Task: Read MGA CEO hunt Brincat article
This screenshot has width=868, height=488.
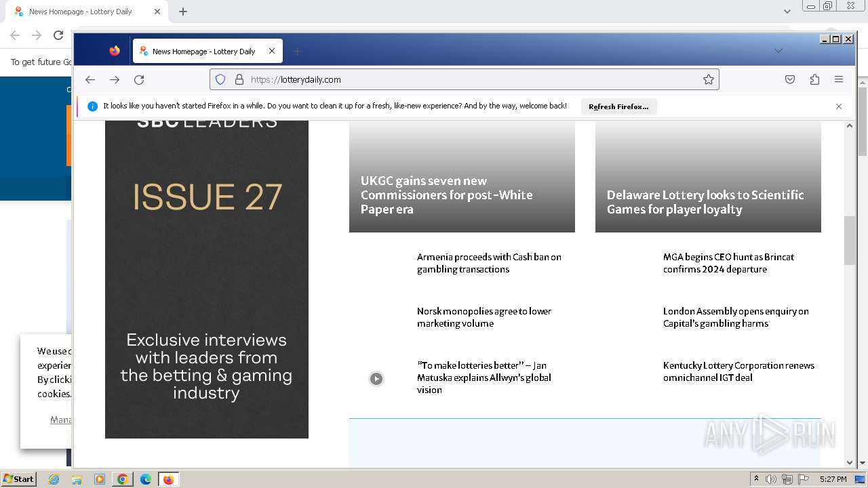Action: click(728, 263)
